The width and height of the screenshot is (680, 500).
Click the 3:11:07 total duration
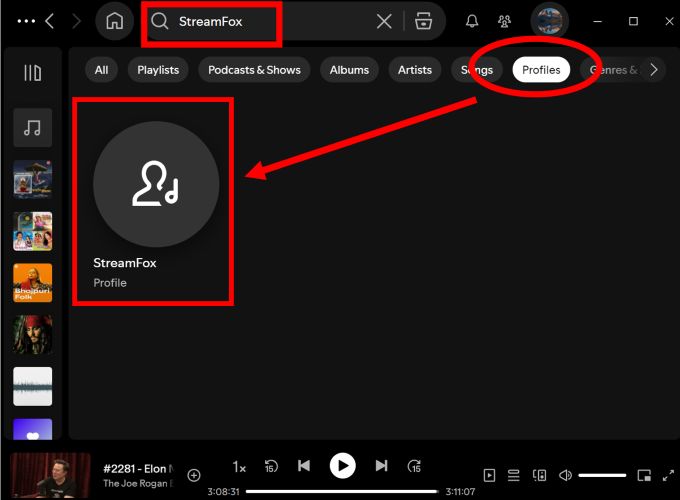[x=460, y=491]
